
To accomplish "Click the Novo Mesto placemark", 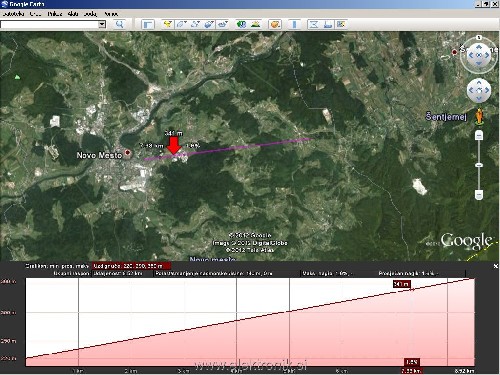I will tap(127, 153).
